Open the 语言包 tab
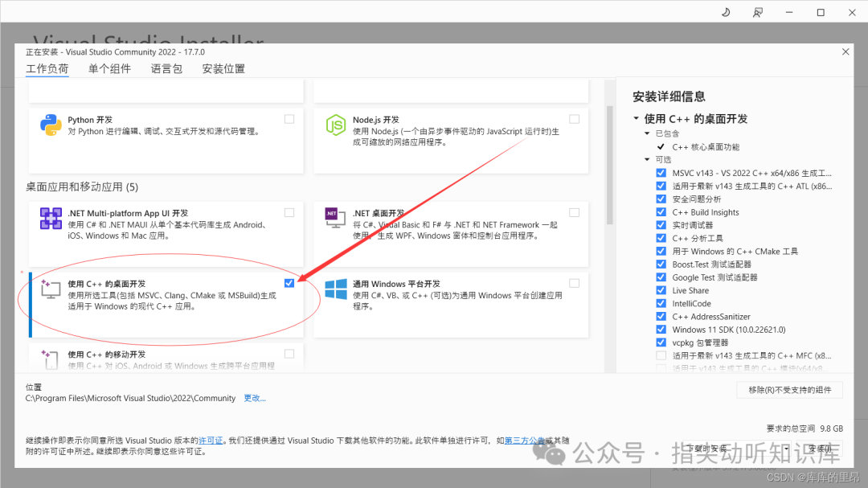This screenshot has height=488, width=868. click(x=166, y=68)
